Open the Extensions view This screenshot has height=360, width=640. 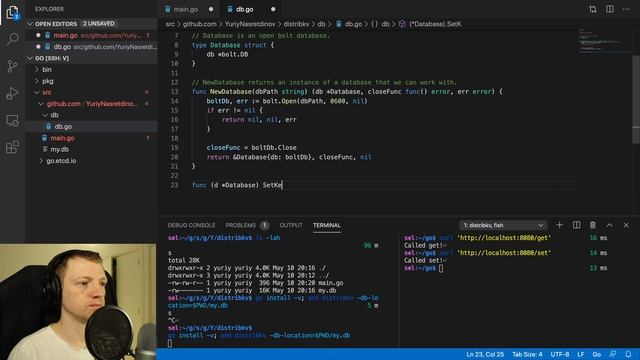(12, 147)
